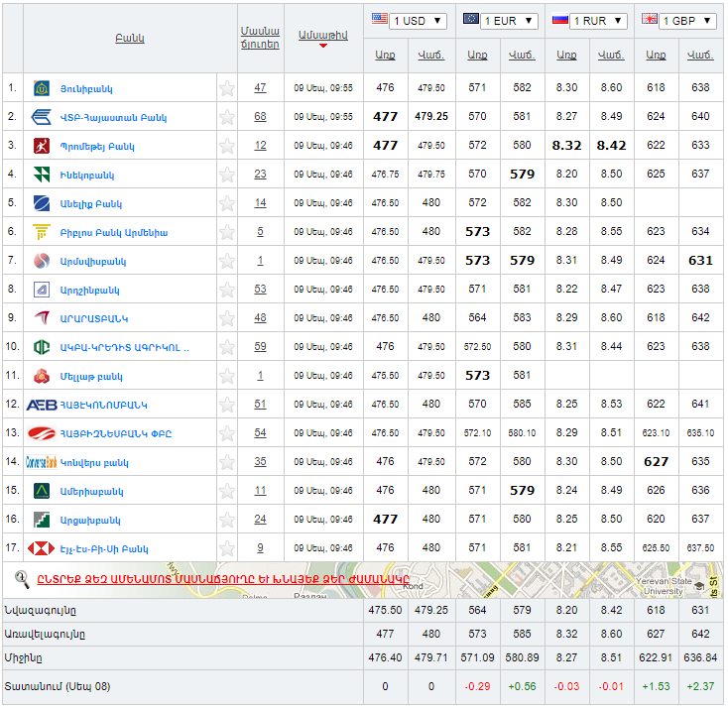Sort by USD Առք buy column
728x708 pixels.
[x=385, y=55]
